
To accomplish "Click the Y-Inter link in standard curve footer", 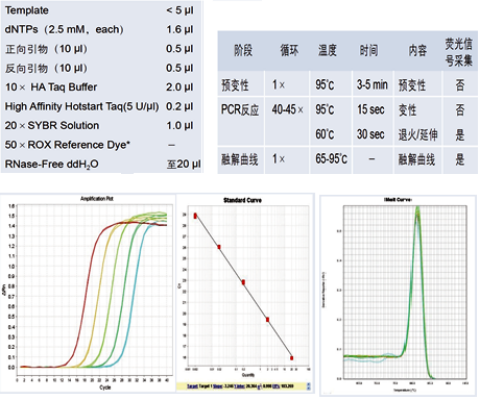I will pyautogui.click(x=240, y=386).
